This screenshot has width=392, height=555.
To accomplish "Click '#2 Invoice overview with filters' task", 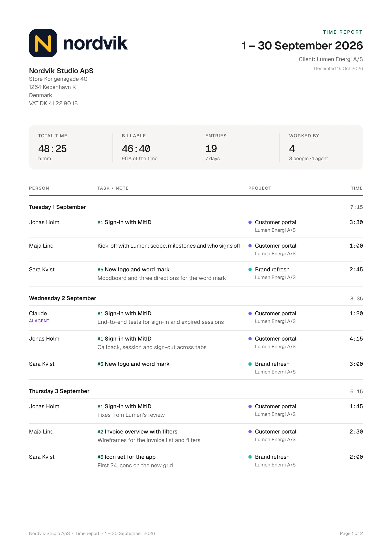I will point(137,432).
